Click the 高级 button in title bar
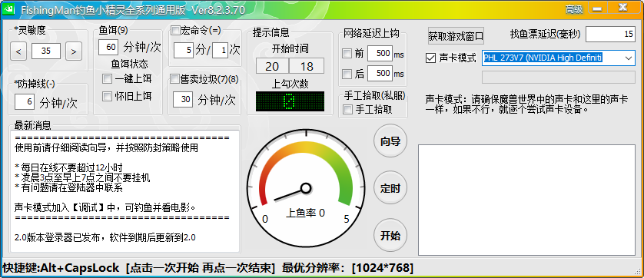Viewport: 644px width, 278px height. pos(574,9)
